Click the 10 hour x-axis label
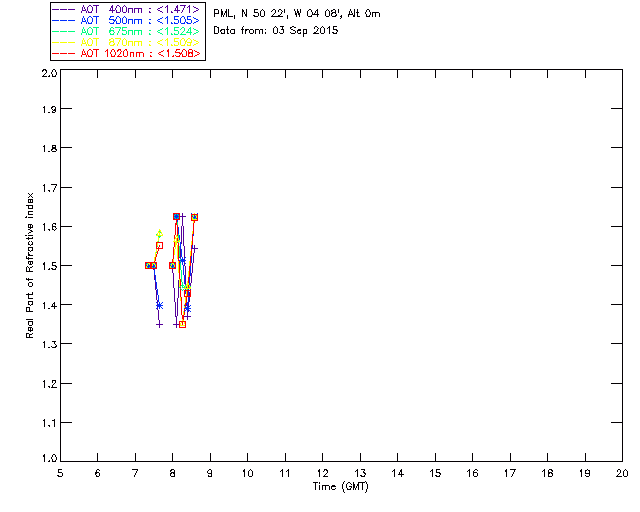Image resolution: width=640 pixels, height=512 pixels. [247, 473]
